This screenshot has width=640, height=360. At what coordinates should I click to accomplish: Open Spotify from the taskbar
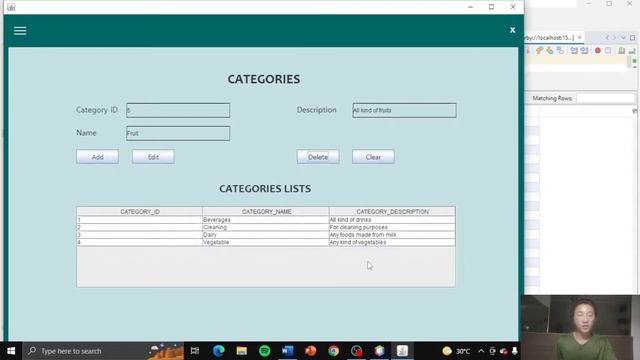pos(264,351)
